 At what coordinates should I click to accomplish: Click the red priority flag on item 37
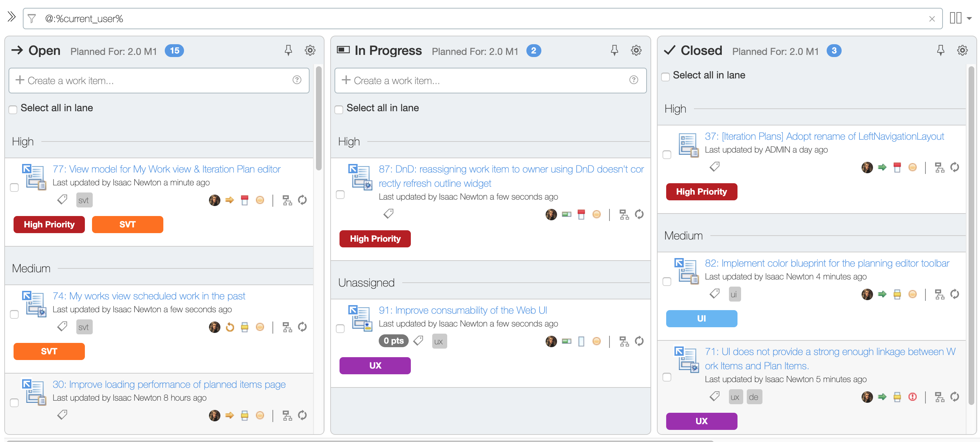pos(897,168)
